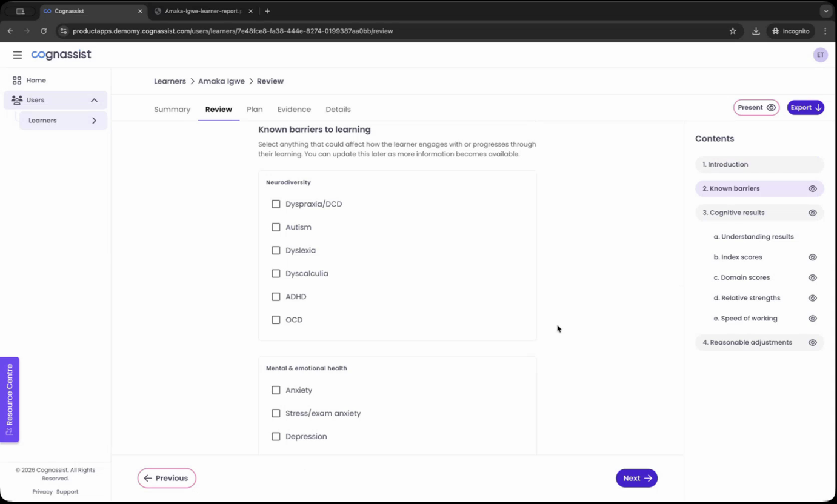837x504 pixels.
Task: Close the Amaka-Igwe-learner-report tab
Action: 250,11
